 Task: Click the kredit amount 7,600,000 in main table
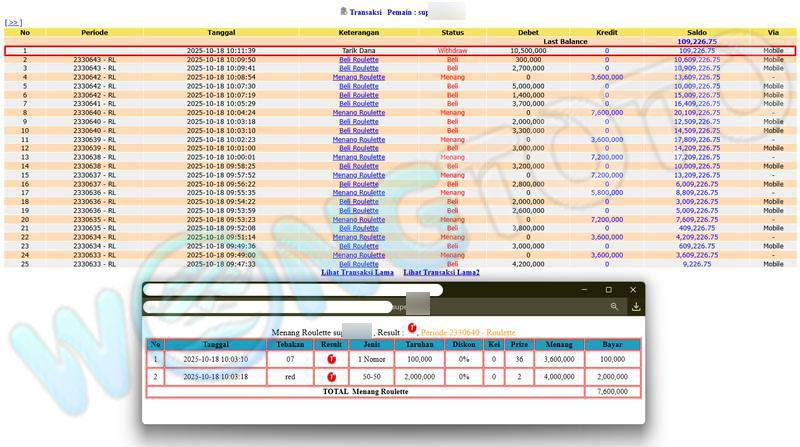click(607, 113)
